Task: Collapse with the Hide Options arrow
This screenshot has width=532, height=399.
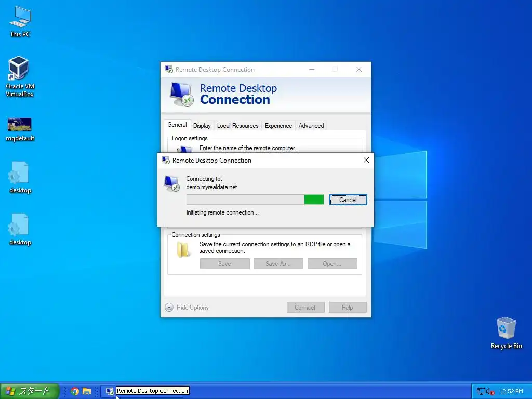Action: [x=169, y=308]
